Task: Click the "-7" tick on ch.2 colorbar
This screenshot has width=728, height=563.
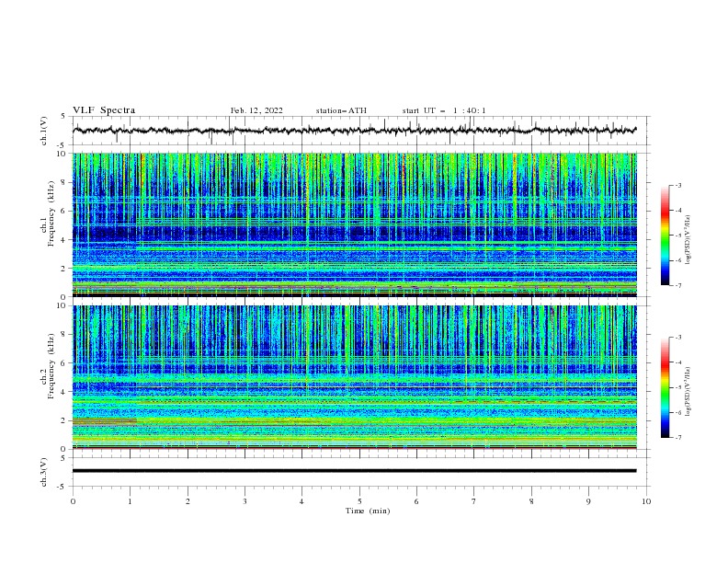Action: coord(678,437)
